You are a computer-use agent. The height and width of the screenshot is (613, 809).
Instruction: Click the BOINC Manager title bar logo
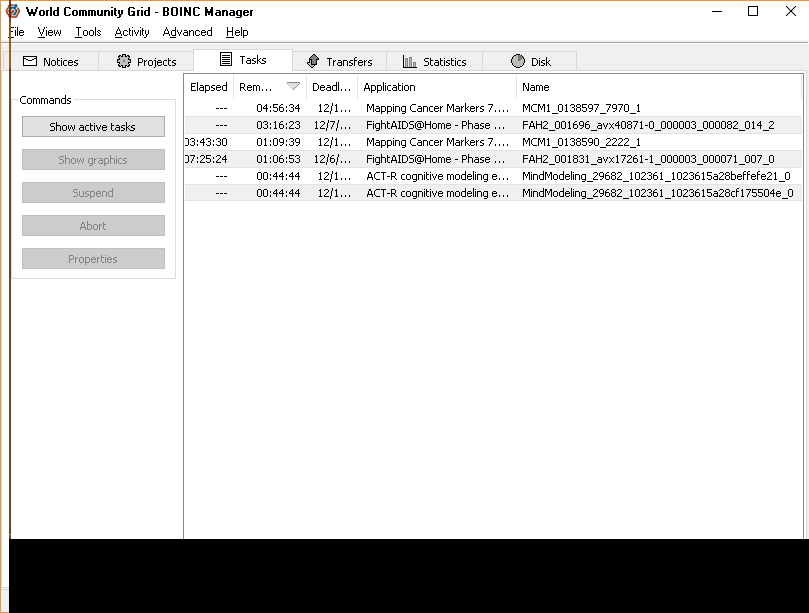point(13,11)
